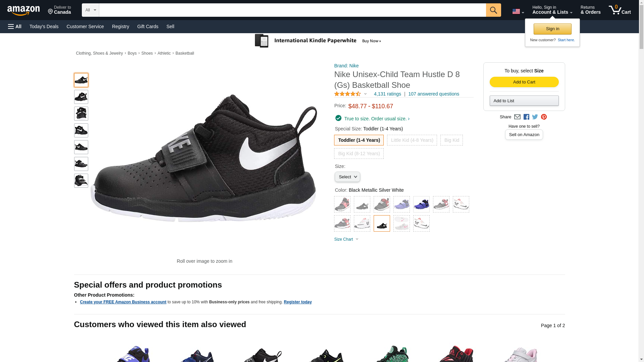
Task: Open Today's Deals navigation item
Action: [44, 26]
